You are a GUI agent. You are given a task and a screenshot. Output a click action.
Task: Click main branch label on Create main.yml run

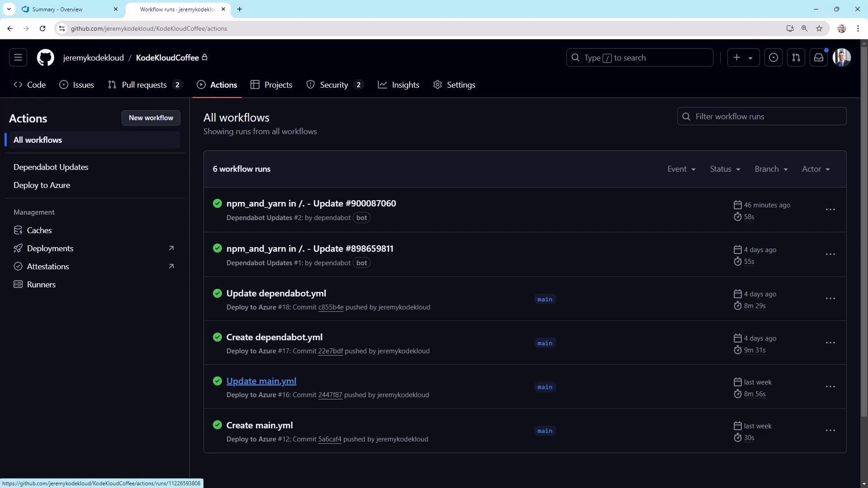pos(545,431)
